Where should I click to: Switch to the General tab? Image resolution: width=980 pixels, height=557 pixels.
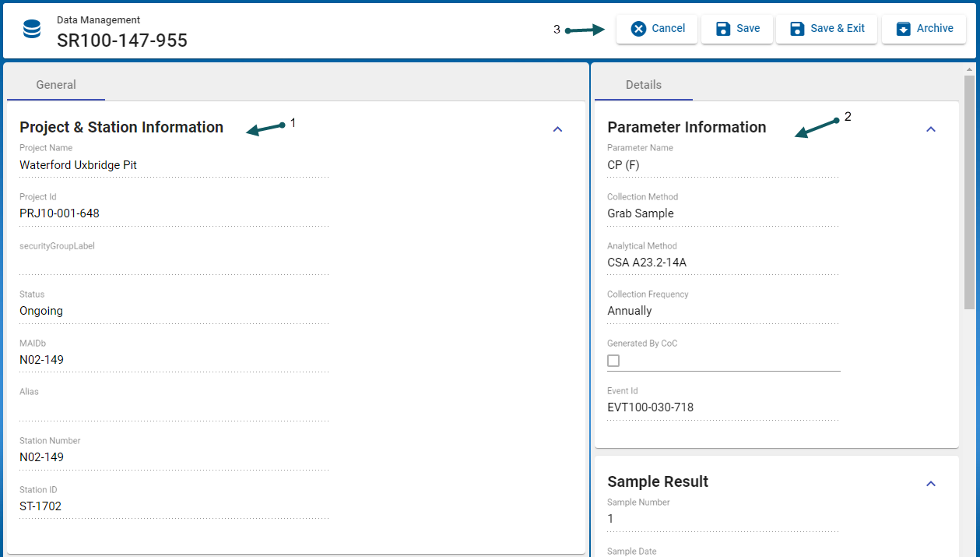pyautogui.click(x=56, y=85)
